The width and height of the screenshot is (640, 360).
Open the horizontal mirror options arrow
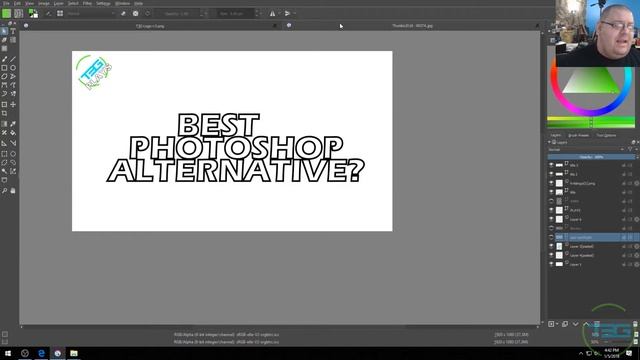click(279, 13)
